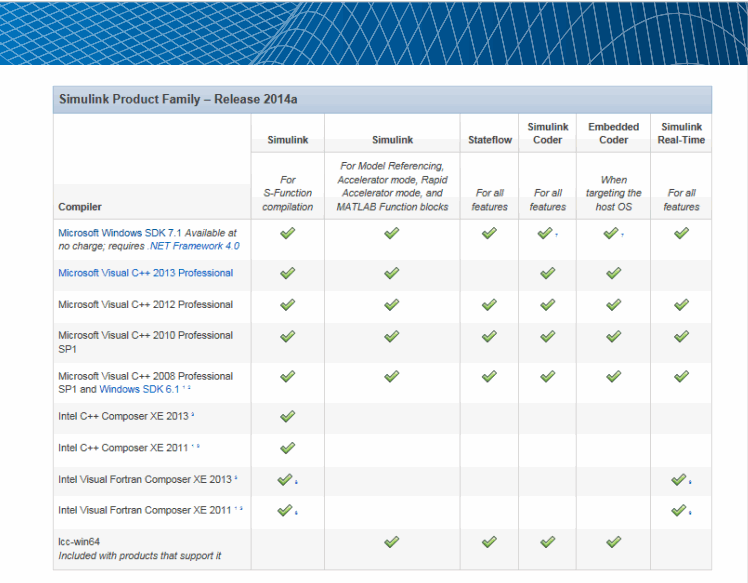Image resolution: width=748 pixels, height=583 pixels.
Task: Click S-Function checkmark for Intel C++ Composer XE 2011
Action: coord(287,448)
